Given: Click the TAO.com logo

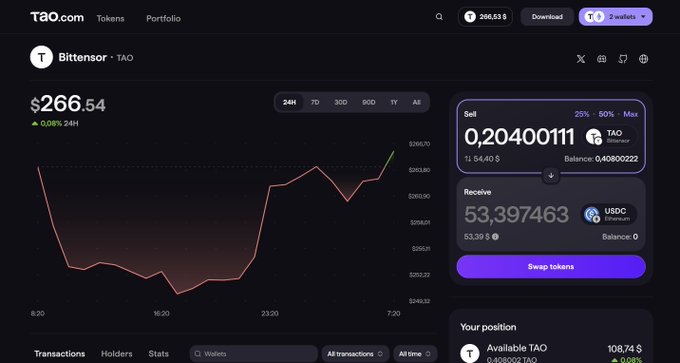Looking at the screenshot, I should tap(57, 17).
